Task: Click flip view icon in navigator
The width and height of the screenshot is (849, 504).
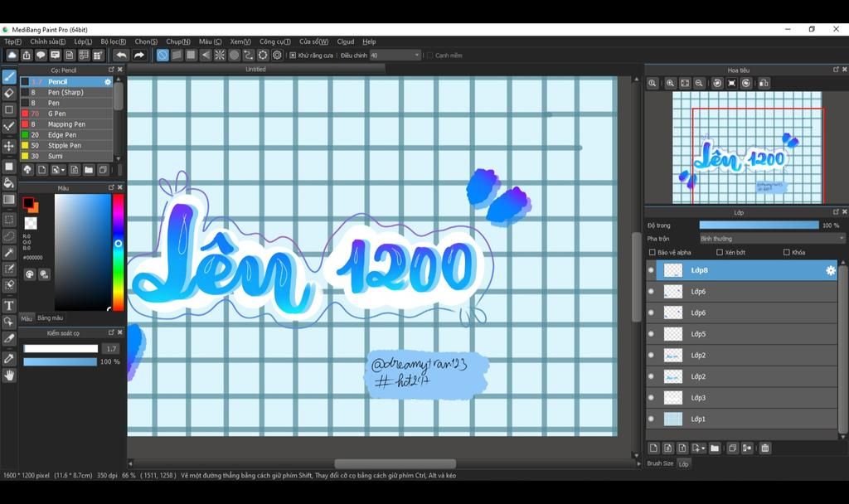Action: point(764,84)
